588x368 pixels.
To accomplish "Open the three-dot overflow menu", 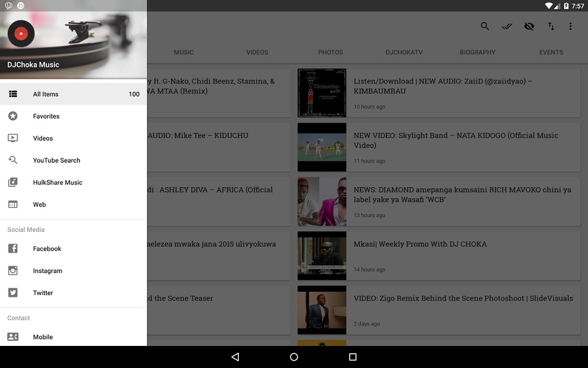I will 570,26.
